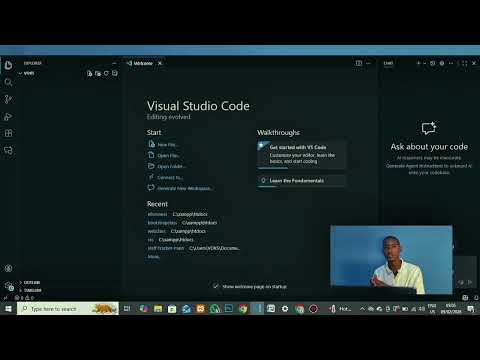
Task: Click the remote window status bar icon
Action: tap(5, 298)
